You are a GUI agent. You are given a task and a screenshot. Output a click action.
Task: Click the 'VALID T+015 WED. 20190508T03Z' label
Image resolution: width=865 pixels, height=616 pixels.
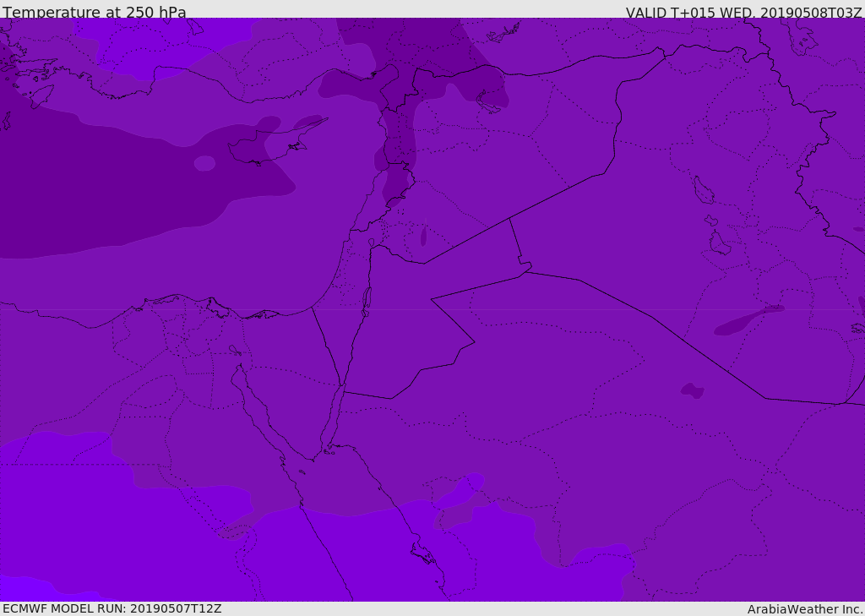(x=743, y=13)
